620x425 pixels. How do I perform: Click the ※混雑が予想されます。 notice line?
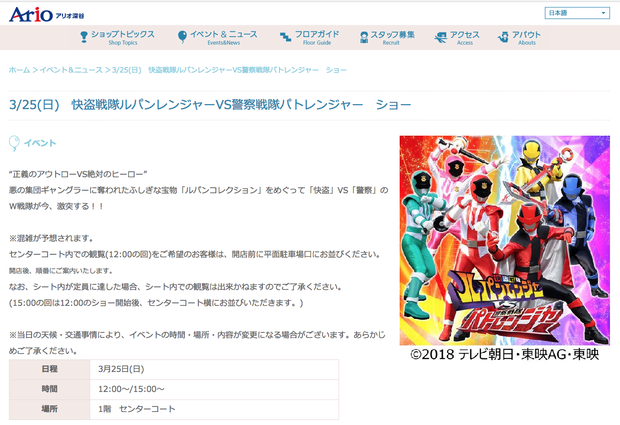pos(51,238)
